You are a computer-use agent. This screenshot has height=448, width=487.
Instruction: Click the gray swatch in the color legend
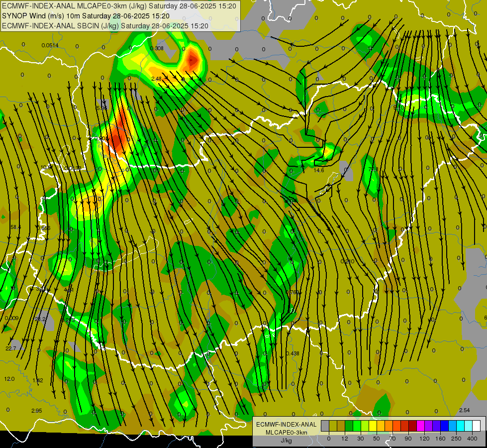tap(325, 426)
